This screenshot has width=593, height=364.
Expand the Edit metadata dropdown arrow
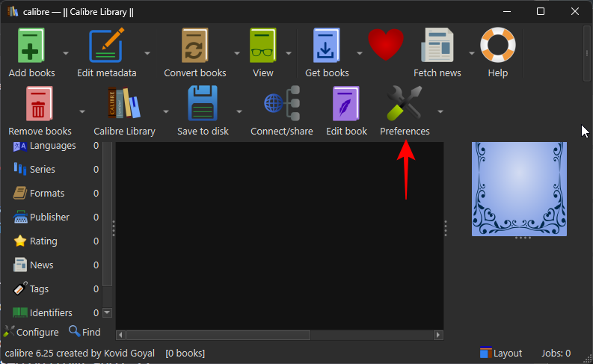147,53
